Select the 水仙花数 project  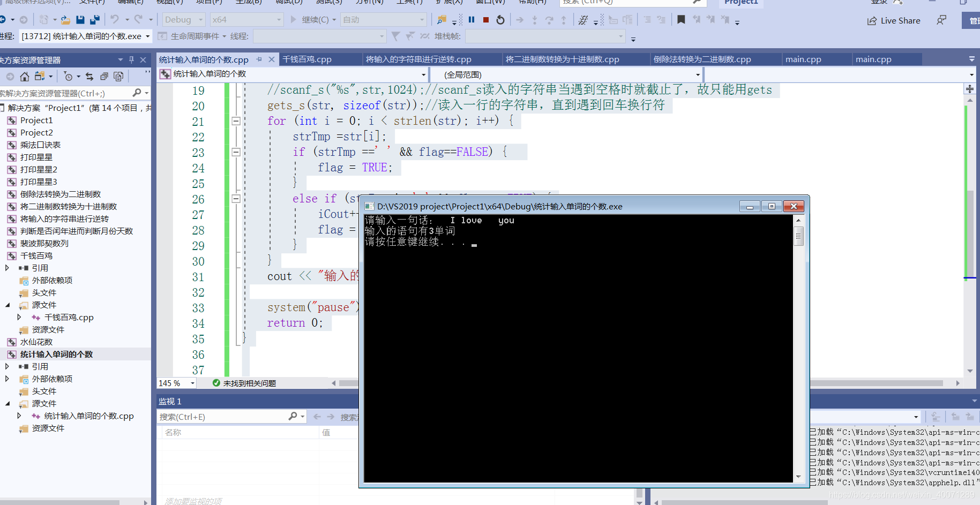(x=36, y=342)
